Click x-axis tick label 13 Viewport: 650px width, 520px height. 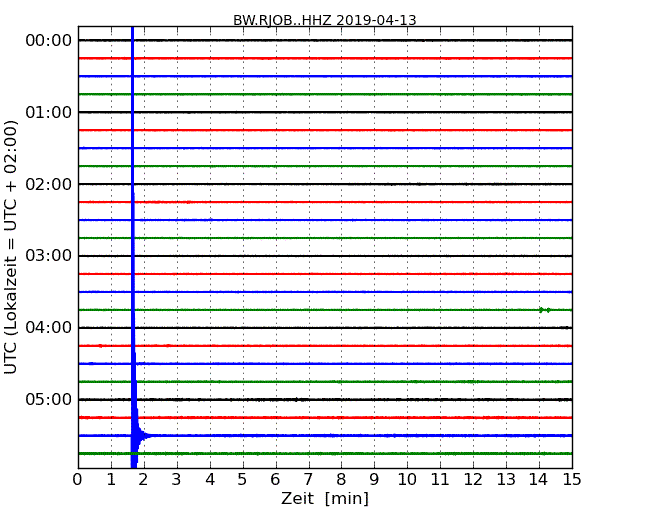[506, 480]
